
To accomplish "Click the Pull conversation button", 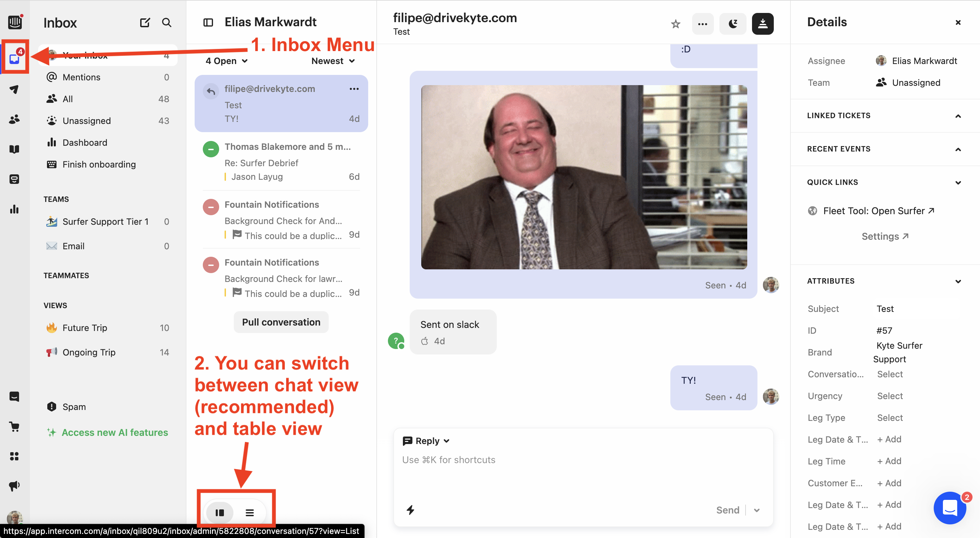I will click(281, 322).
